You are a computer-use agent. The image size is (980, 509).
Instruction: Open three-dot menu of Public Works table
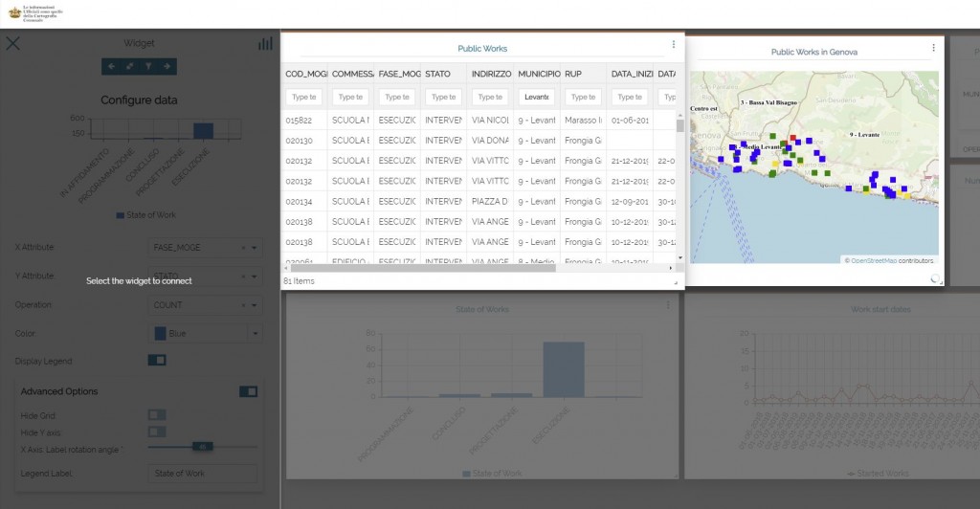click(x=673, y=45)
